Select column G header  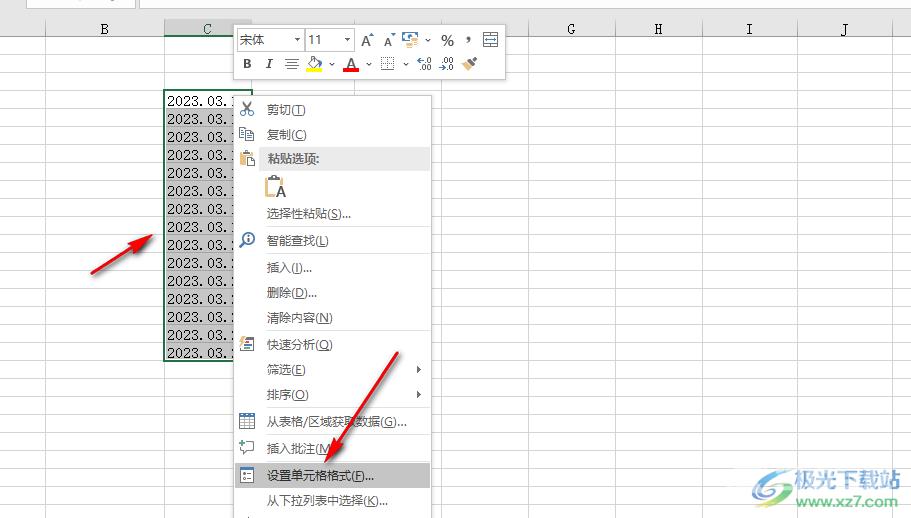coord(572,29)
